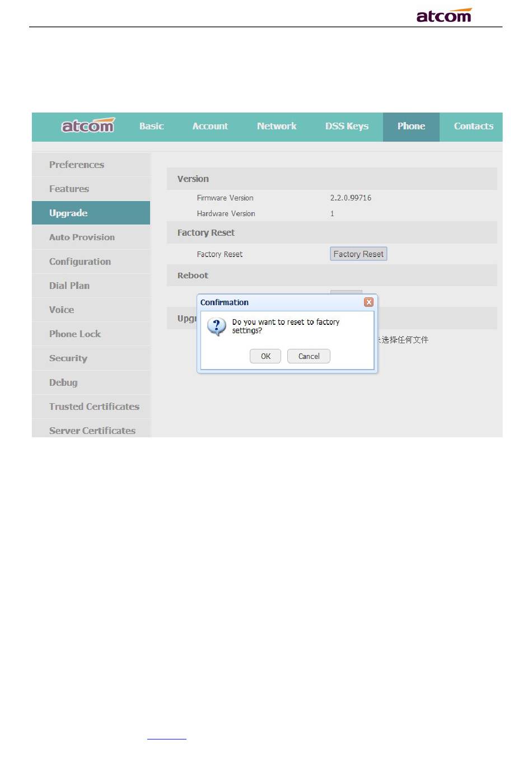Click the Factory Reset row label
The height and width of the screenshot is (761, 532).
pyautogui.click(x=220, y=254)
